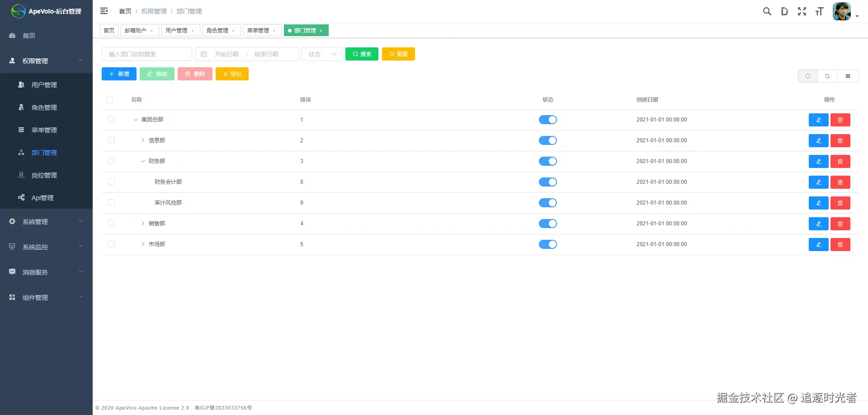Edit the 财务部 department row
The image size is (868, 415).
click(818, 161)
